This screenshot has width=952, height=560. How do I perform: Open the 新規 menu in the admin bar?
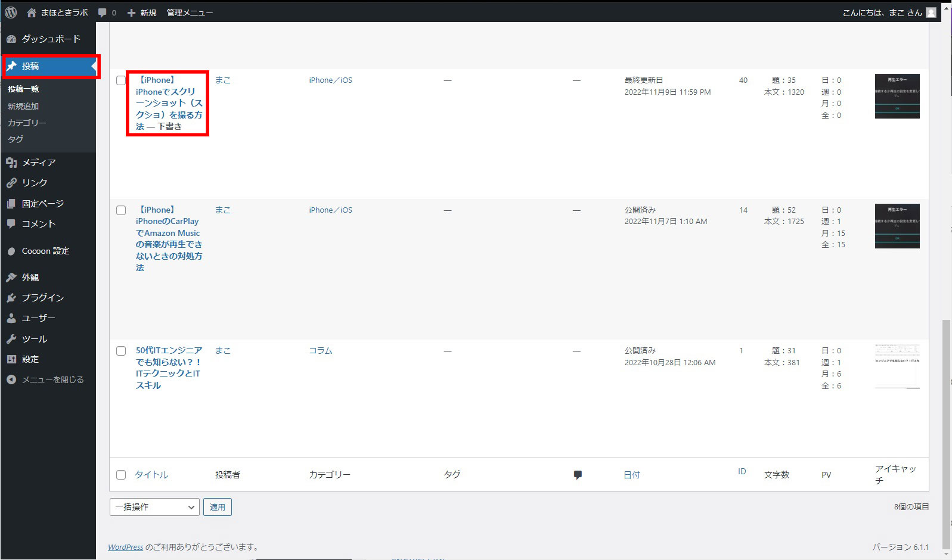click(x=142, y=13)
